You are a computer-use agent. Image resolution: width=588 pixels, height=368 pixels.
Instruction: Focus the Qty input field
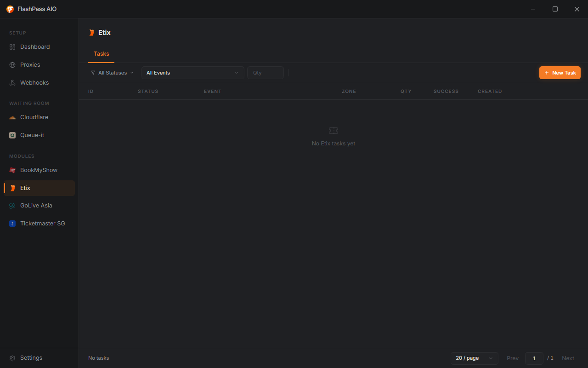click(x=266, y=73)
